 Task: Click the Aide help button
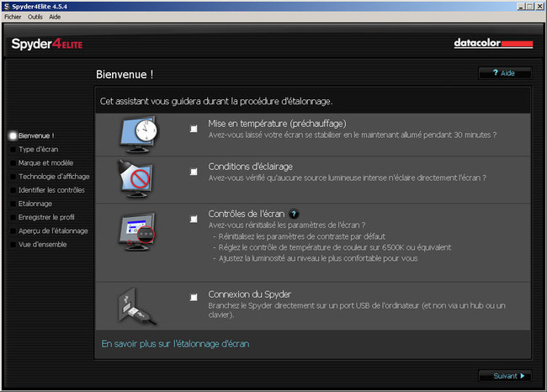(505, 73)
